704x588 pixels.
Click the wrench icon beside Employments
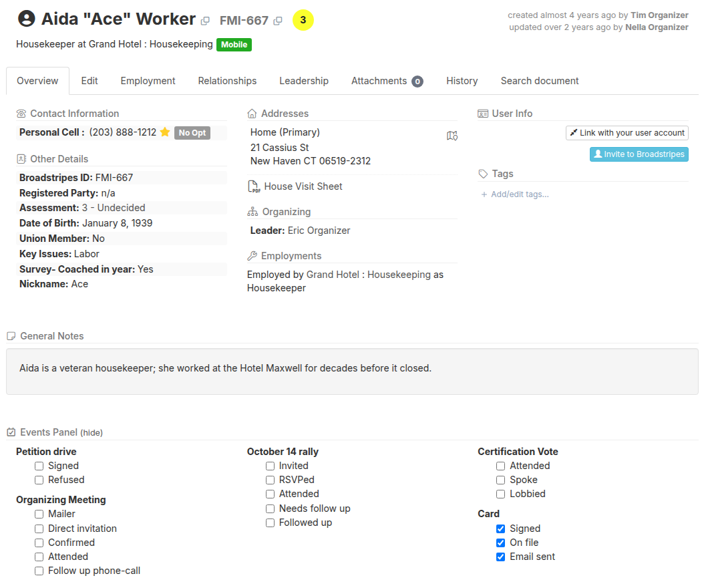click(252, 256)
